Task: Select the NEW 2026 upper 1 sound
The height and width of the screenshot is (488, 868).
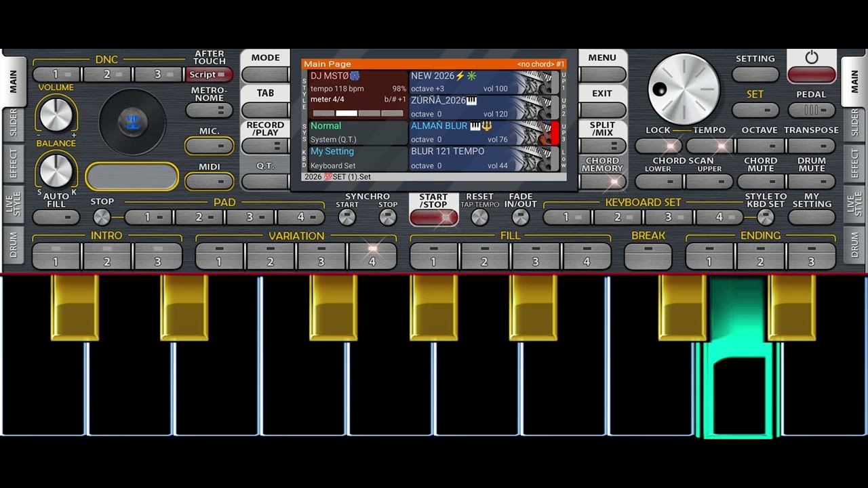Action: pyautogui.click(x=485, y=83)
